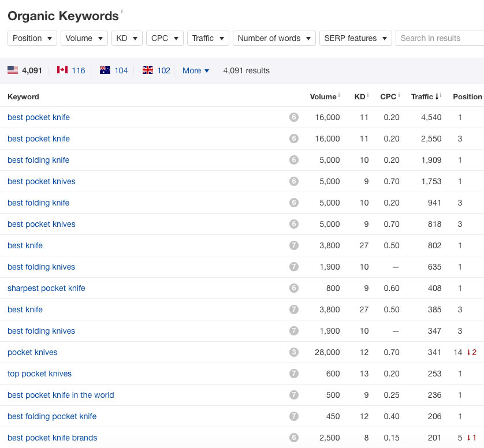The height and width of the screenshot is (448, 484).
Task: Click info icon next to CPC header
Action: coord(399,95)
